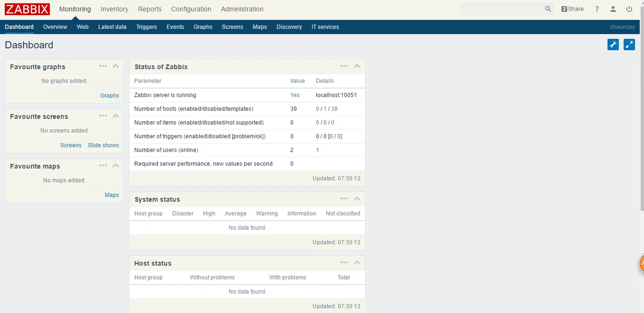Screen dimensions: 644x313
Task: Open the help question mark icon
Action: (x=597, y=9)
